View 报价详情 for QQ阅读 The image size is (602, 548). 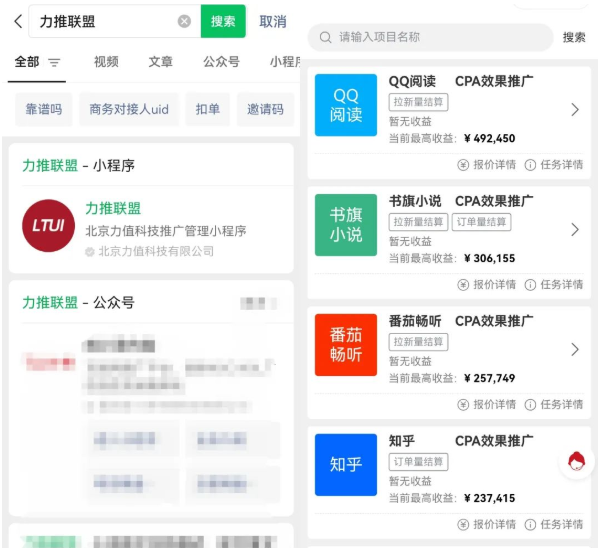(x=487, y=165)
